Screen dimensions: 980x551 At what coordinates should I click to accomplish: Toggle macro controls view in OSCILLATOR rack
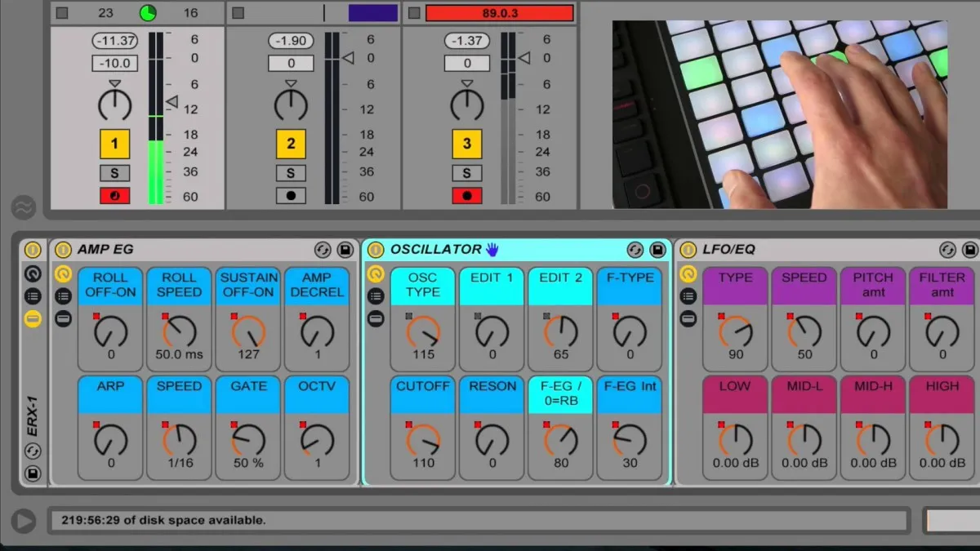[x=376, y=274]
